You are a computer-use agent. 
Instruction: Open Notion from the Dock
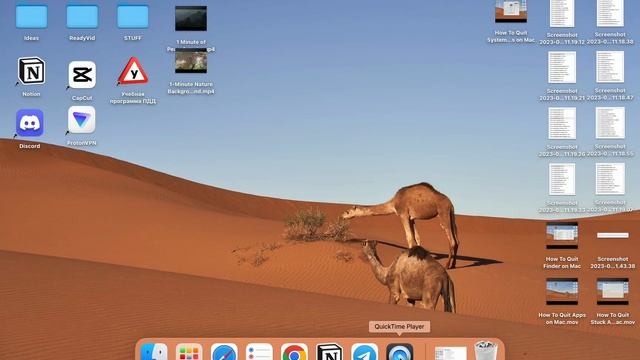(329, 352)
